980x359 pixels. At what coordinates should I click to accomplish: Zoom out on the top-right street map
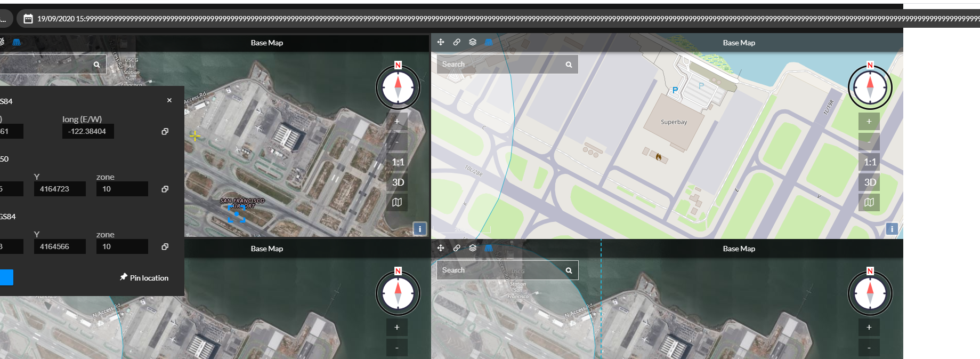(869, 141)
